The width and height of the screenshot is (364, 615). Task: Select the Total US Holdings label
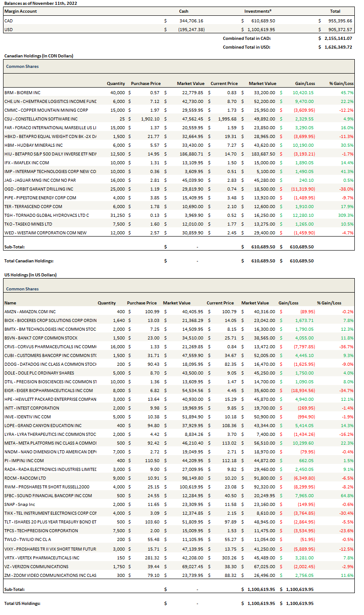coord(22,603)
